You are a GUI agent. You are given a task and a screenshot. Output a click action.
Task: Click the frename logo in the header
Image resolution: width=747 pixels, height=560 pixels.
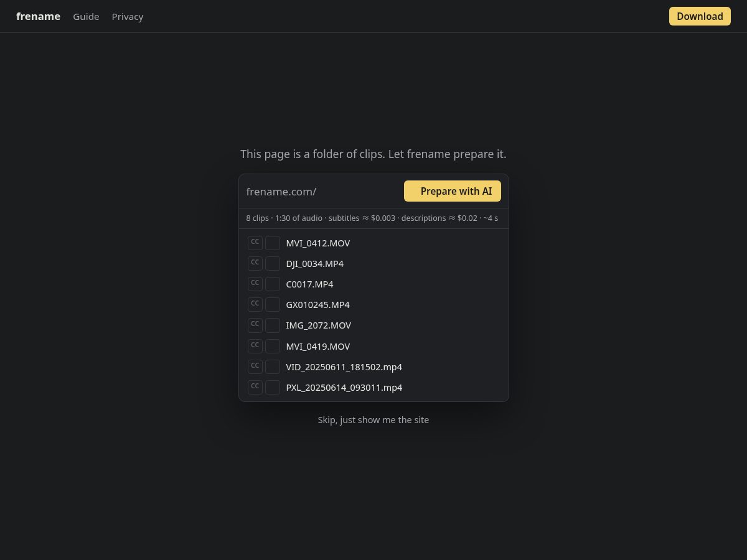pyautogui.click(x=38, y=16)
